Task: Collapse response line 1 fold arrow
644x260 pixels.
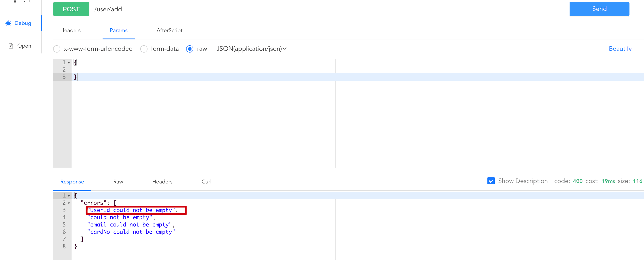Action: click(69, 196)
